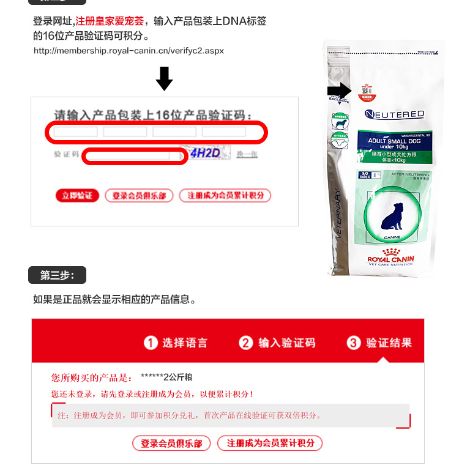Select step 1 选择语言 tab
Image resolution: width=459 pixels, height=476 pixels.
(x=176, y=343)
